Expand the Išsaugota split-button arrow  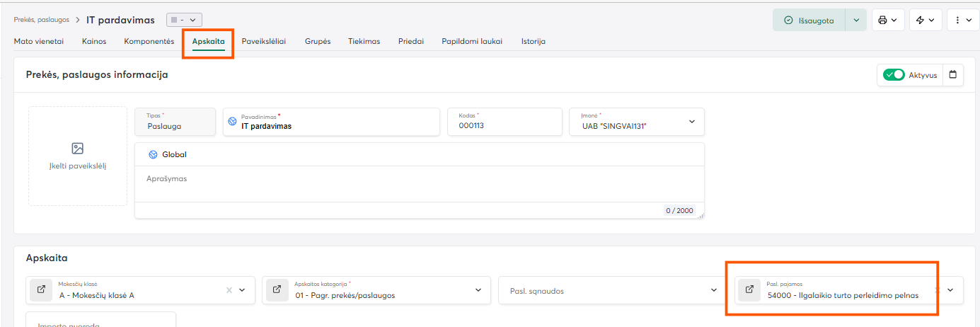tap(856, 21)
